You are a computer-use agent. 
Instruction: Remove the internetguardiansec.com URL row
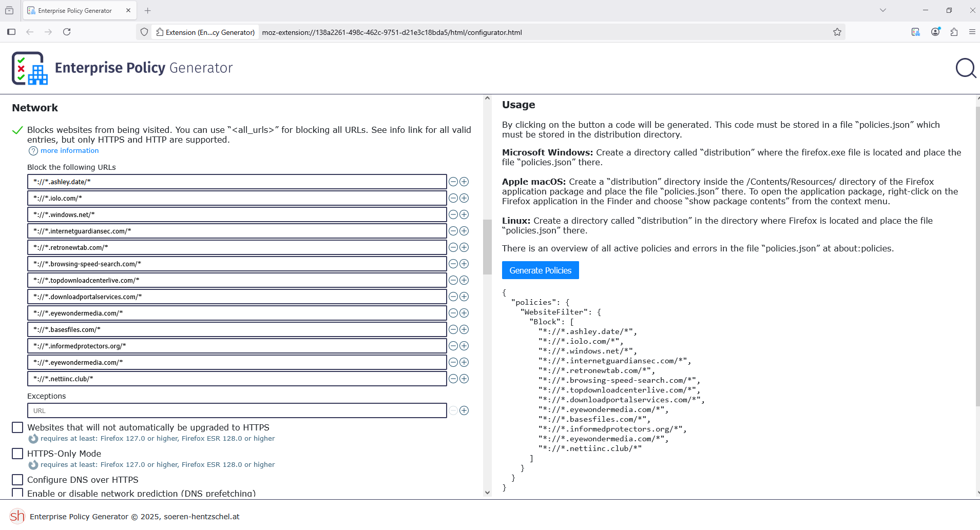click(x=453, y=231)
